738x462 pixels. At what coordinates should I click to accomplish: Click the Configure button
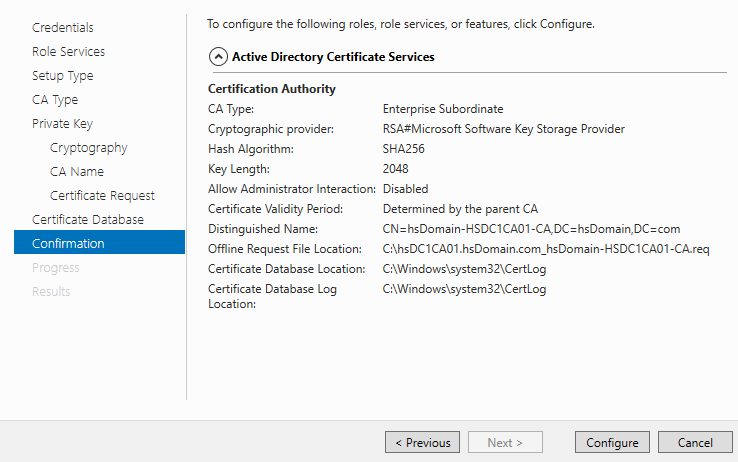612,442
